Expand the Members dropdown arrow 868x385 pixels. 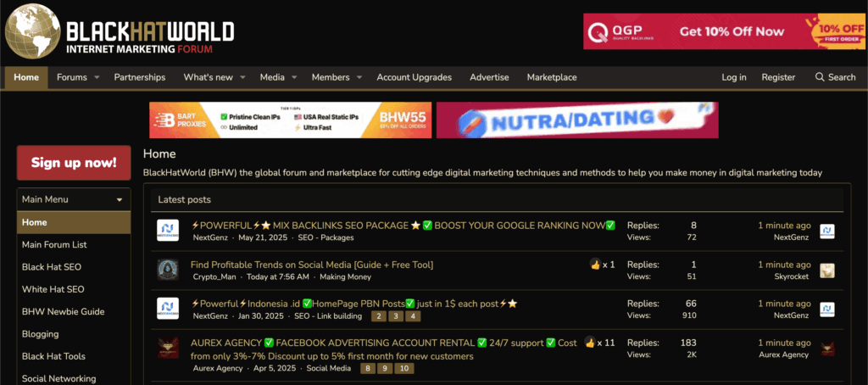(359, 77)
